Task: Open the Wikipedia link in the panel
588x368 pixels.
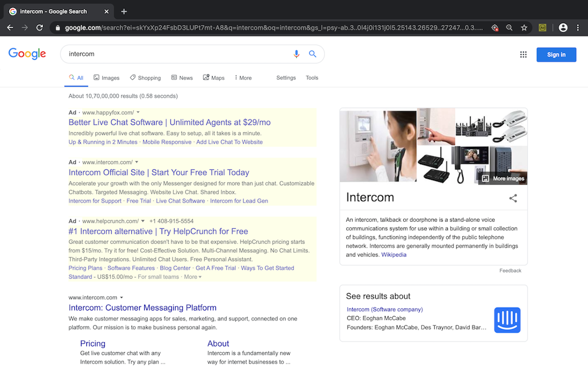Action: (x=394, y=255)
